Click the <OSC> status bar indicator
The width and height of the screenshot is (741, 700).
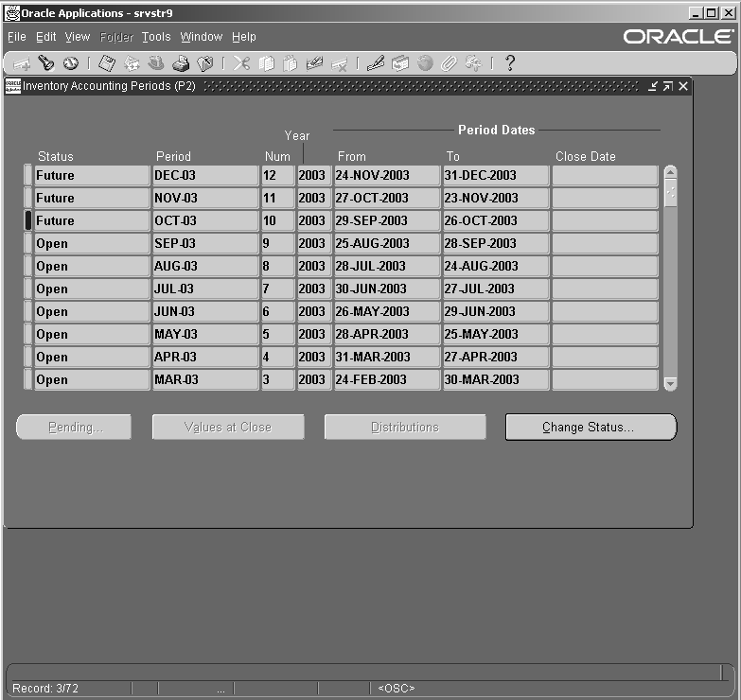coord(396,689)
